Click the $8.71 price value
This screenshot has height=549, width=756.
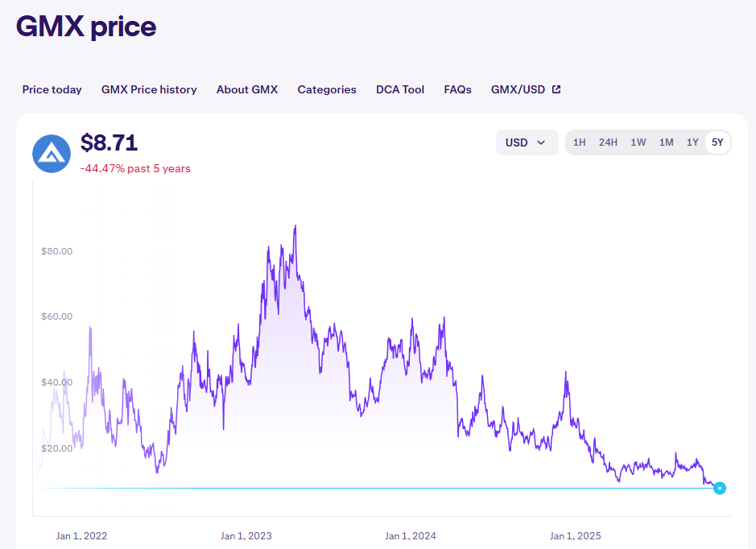click(109, 142)
